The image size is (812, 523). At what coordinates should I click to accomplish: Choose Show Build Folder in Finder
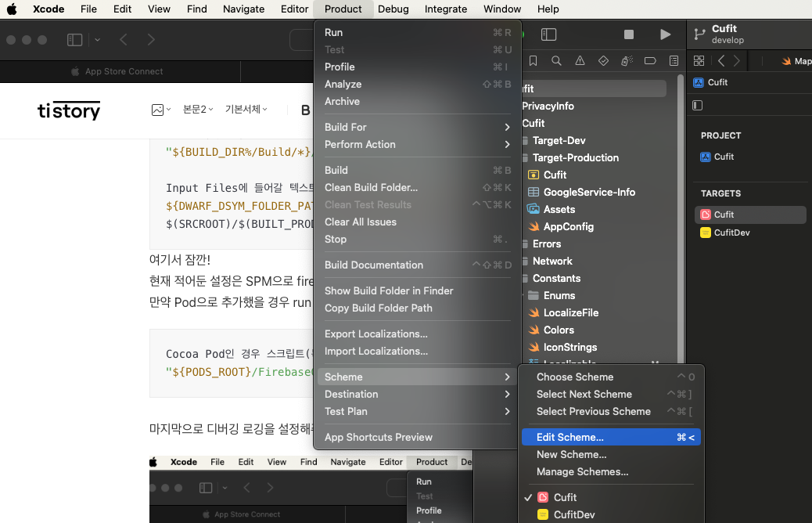(x=418, y=290)
